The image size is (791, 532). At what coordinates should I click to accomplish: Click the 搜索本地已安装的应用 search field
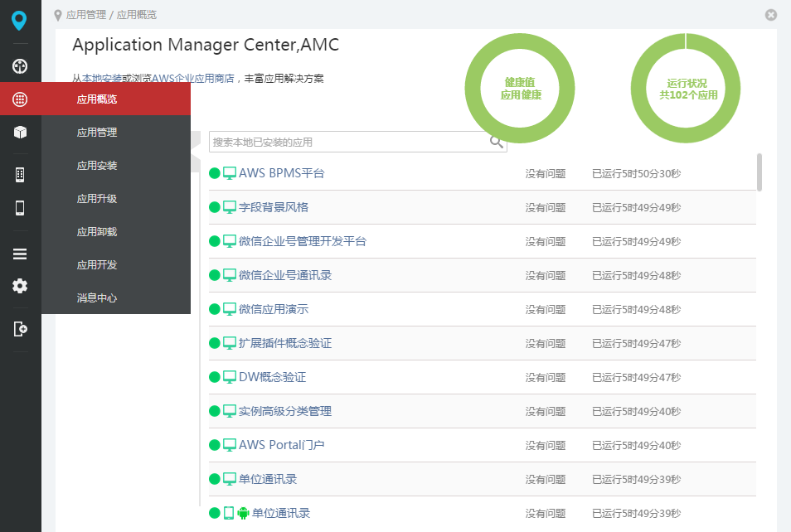[348, 143]
